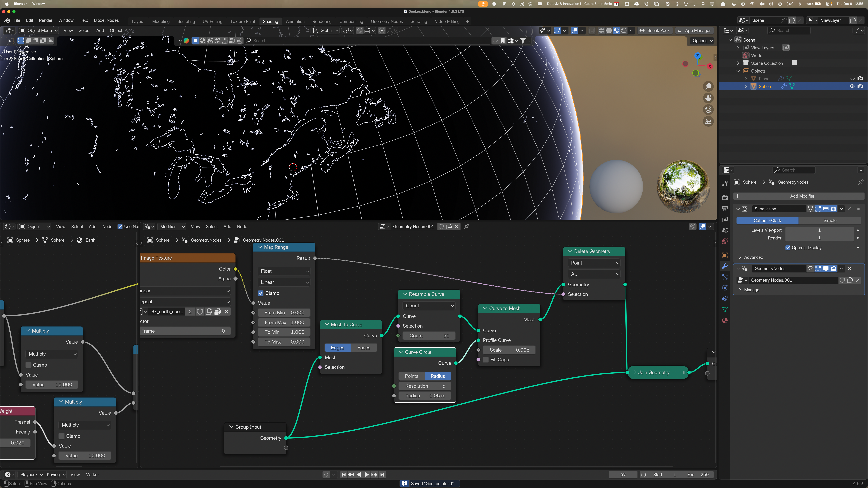Select rendered viewport shading icon
Image resolution: width=868 pixels, height=488 pixels.
tap(624, 30)
